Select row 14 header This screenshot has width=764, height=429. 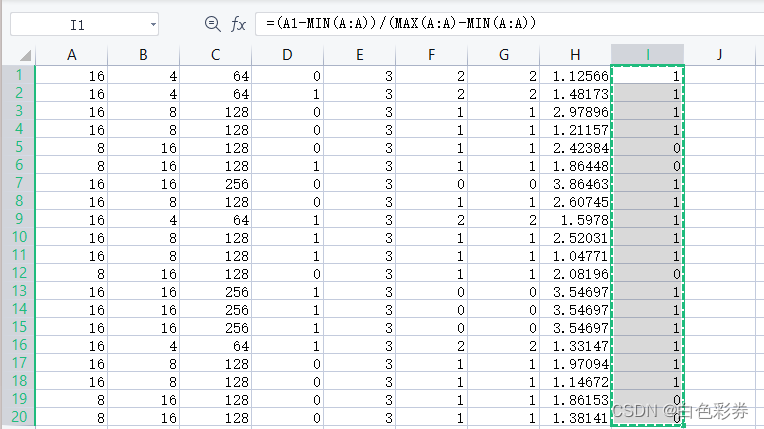point(19,309)
